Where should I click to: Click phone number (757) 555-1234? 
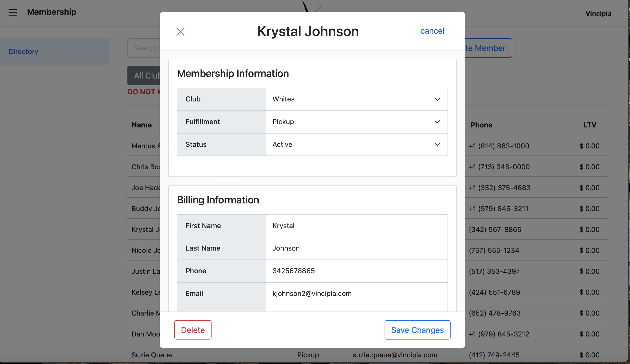point(494,250)
